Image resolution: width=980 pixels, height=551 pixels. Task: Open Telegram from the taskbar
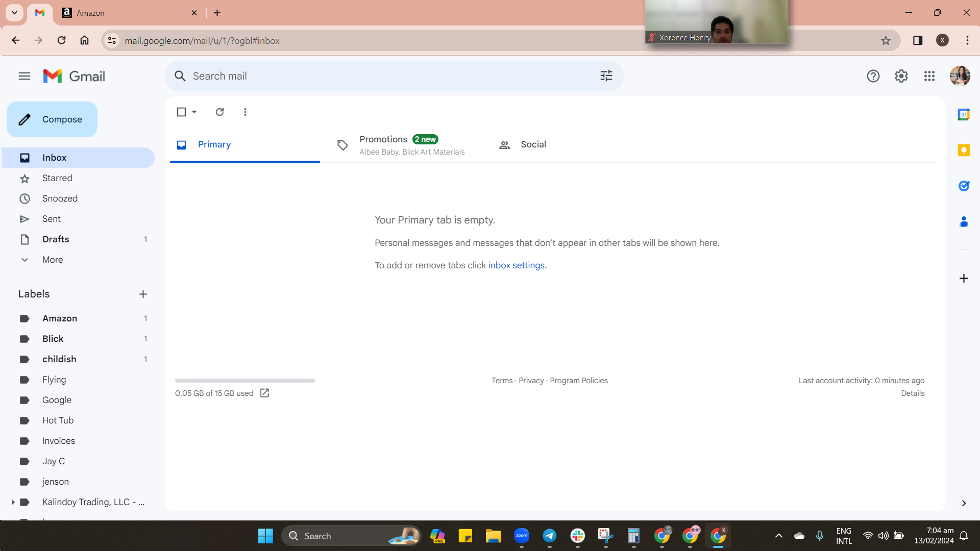549,536
